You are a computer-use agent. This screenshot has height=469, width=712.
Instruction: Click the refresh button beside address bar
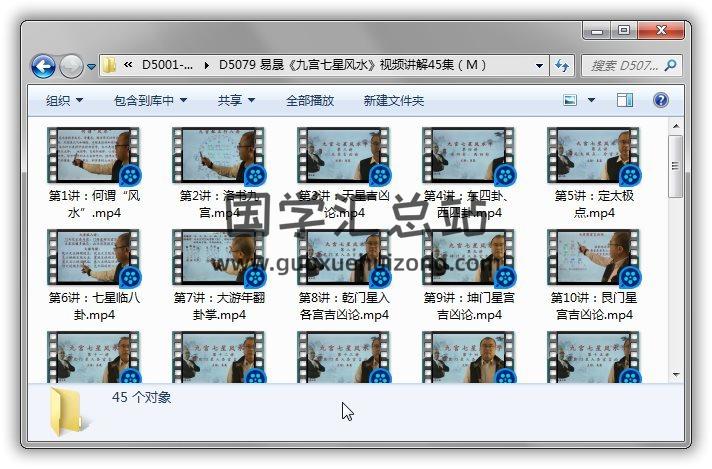click(x=563, y=66)
